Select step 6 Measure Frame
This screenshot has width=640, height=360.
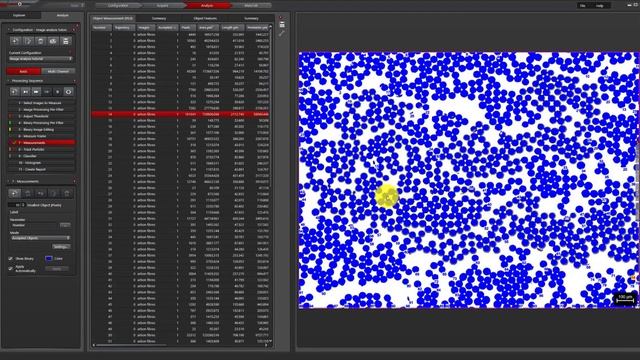42,136
